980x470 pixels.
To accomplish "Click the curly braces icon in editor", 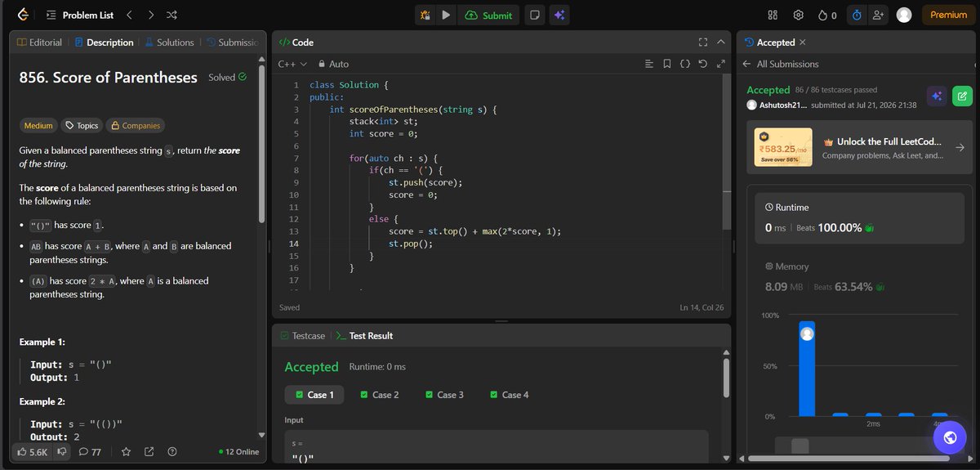I will point(685,64).
